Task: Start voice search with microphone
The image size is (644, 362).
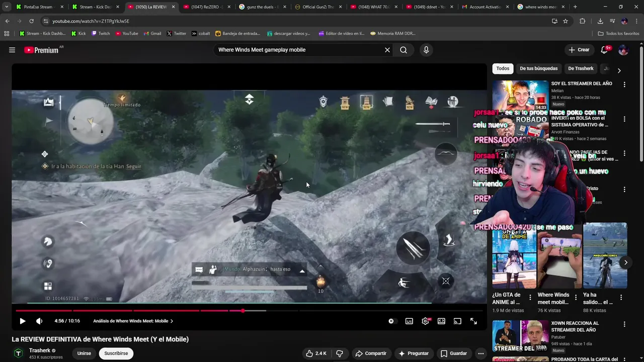Action: coord(426,50)
